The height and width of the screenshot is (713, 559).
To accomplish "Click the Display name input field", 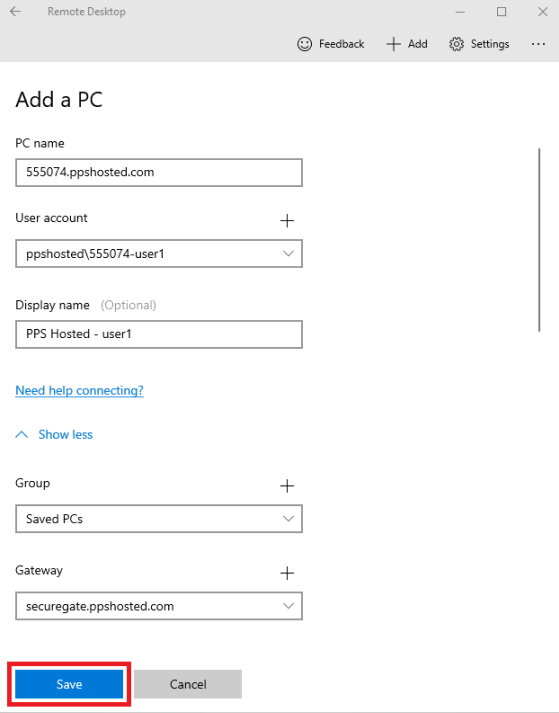I will pyautogui.click(x=159, y=334).
